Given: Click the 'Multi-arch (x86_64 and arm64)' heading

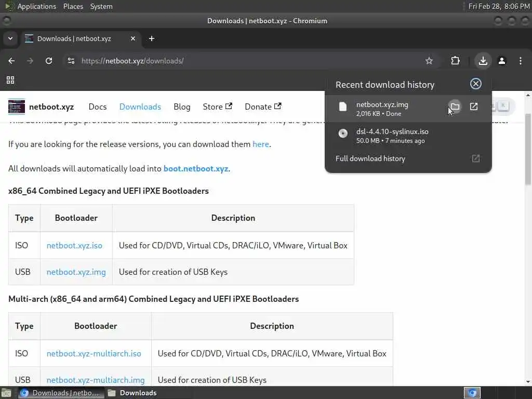Looking at the screenshot, I should coord(153,299).
